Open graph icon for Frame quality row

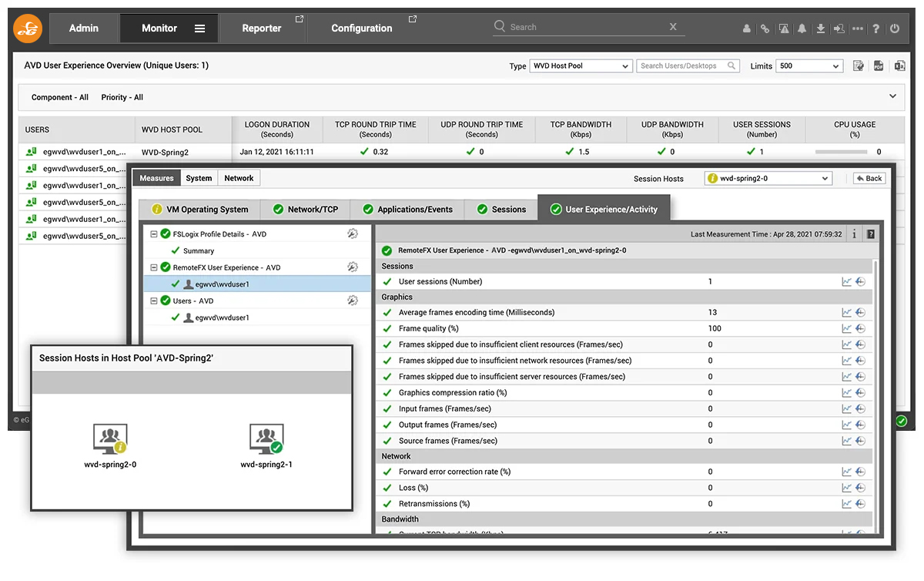pos(847,329)
